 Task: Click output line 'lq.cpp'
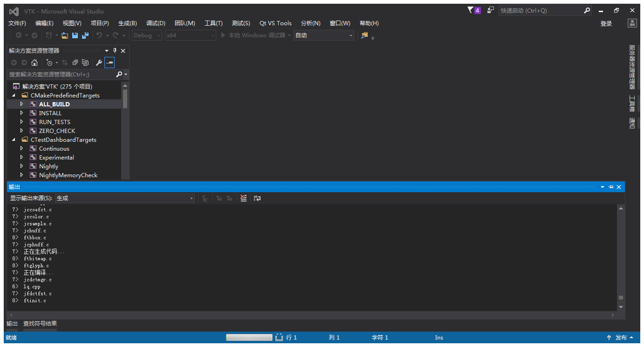pyautogui.click(x=32, y=286)
